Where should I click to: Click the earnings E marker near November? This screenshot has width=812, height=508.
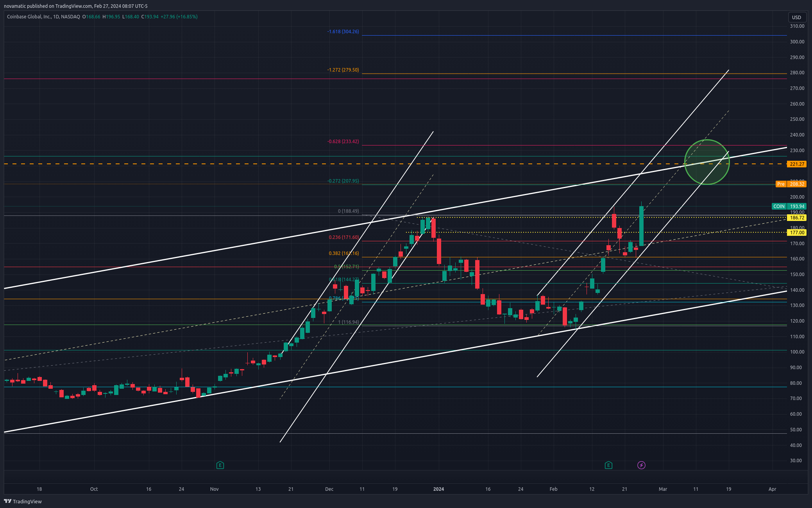coord(220,465)
